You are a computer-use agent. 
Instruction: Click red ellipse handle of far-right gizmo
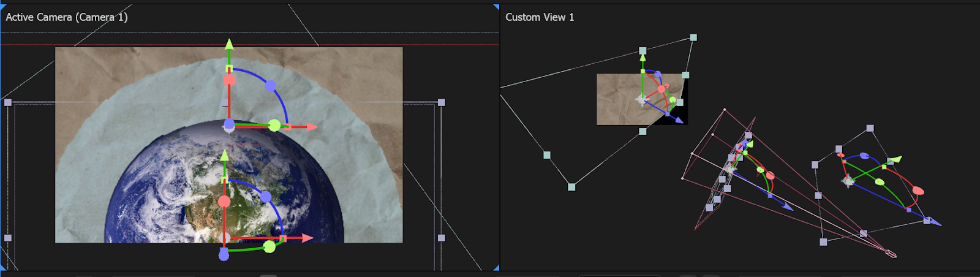tap(918, 191)
